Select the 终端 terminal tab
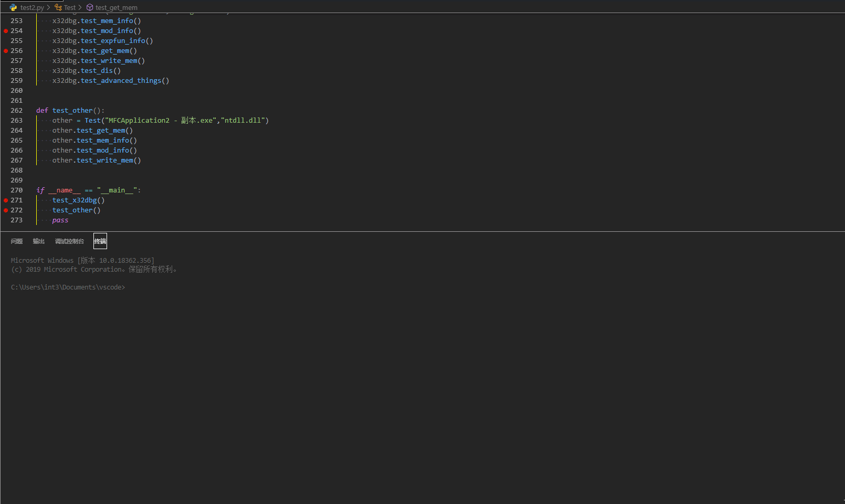This screenshot has height=504, width=845. (100, 241)
